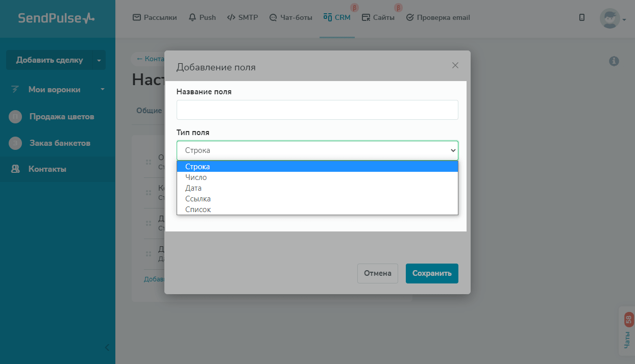Choose Список as the field type

(198, 210)
